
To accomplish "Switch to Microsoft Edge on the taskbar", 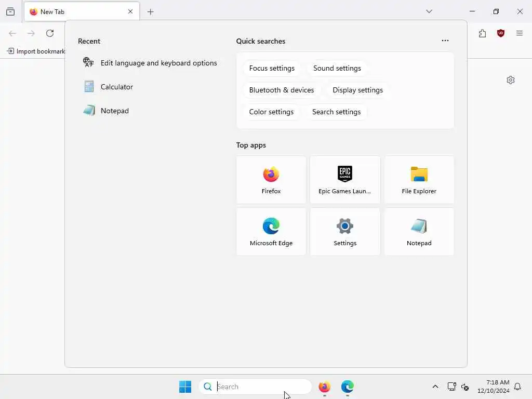I will [348, 387].
